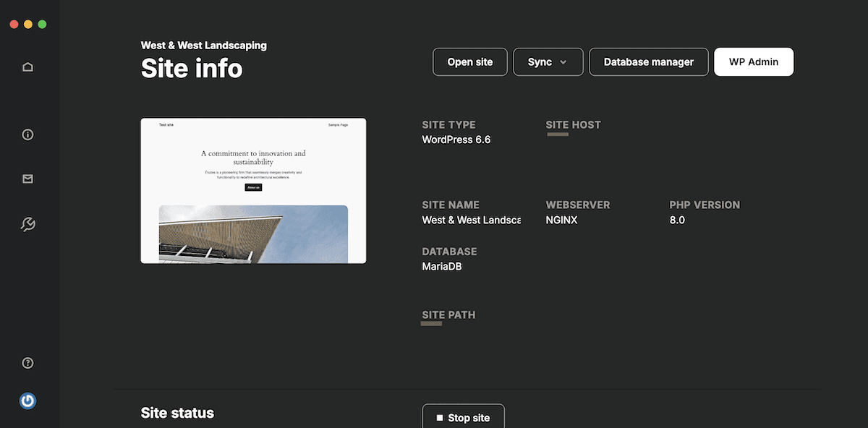Click the SITE NAME label
The image size is (868, 428).
click(451, 205)
